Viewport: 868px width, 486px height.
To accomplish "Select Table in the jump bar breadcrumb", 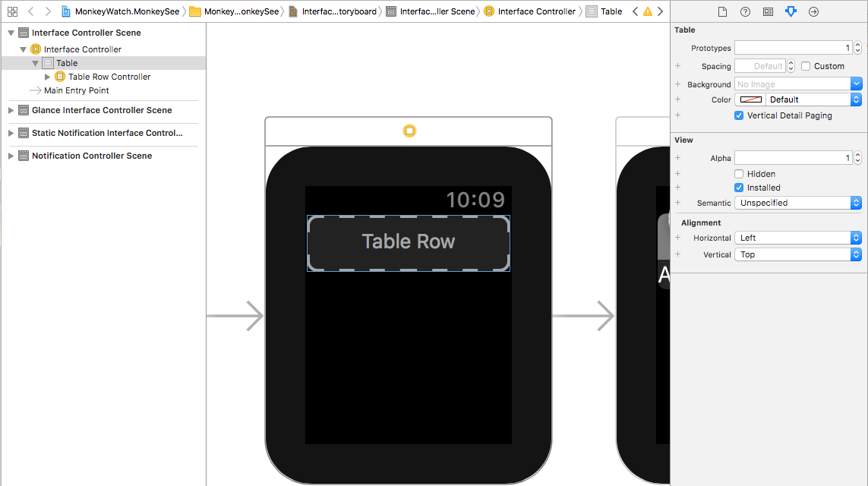I will pyautogui.click(x=611, y=11).
